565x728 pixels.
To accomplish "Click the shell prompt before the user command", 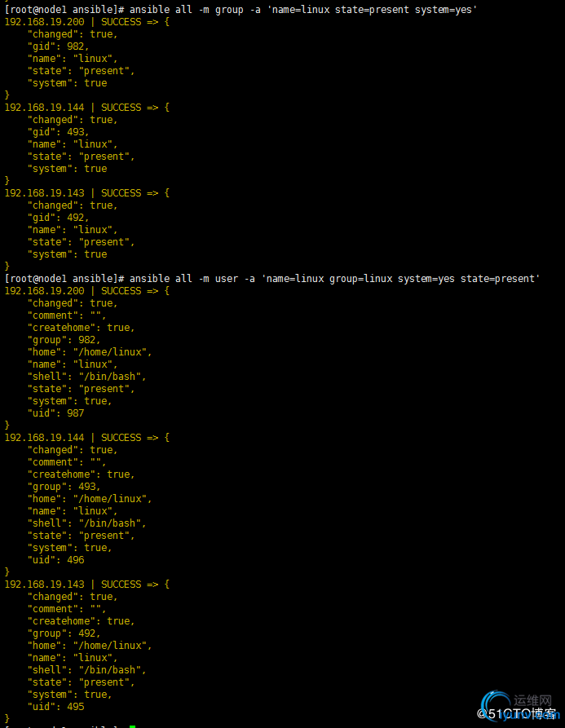I will tap(64, 279).
